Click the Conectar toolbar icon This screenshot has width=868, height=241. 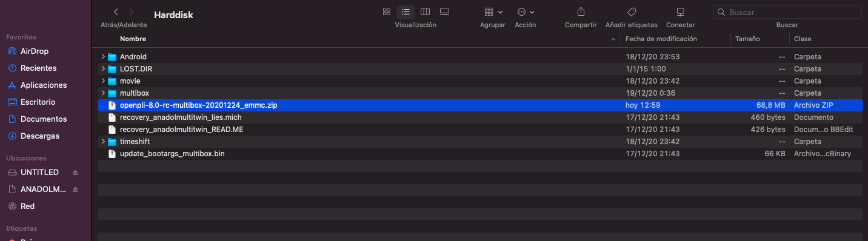(680, 12)
